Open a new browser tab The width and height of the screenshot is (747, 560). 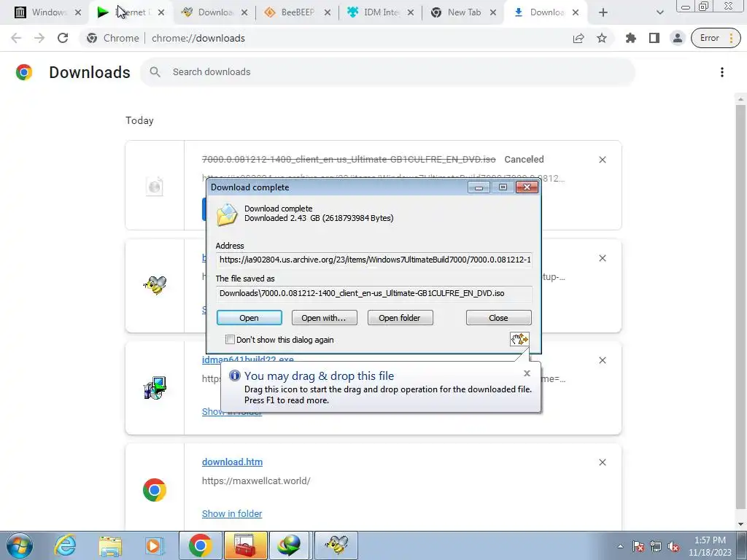(x=603, y=13)
